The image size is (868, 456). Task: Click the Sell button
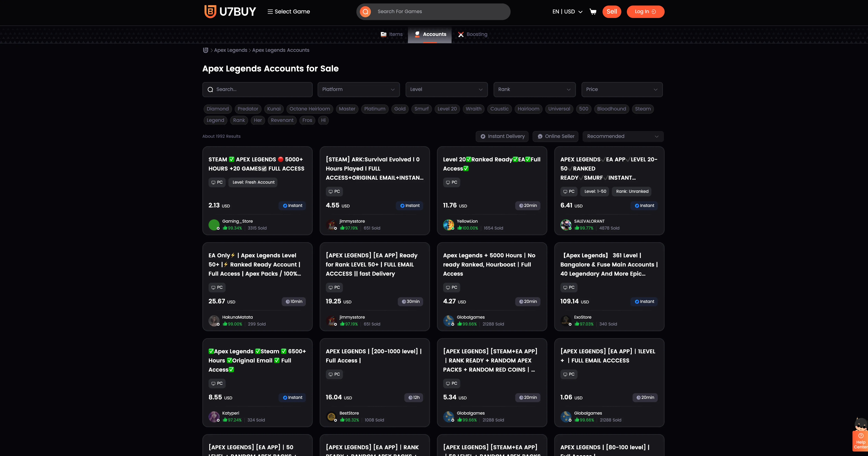point(611,12)
